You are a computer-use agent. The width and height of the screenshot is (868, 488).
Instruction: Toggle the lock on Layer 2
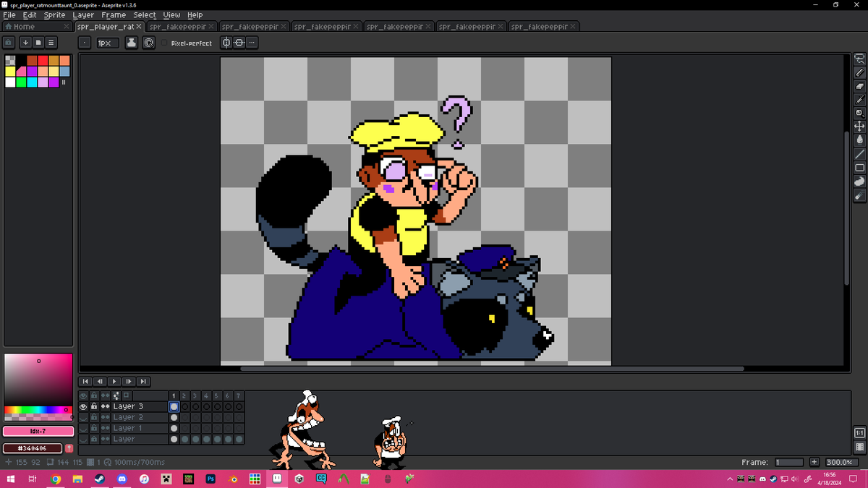[94, 417]
